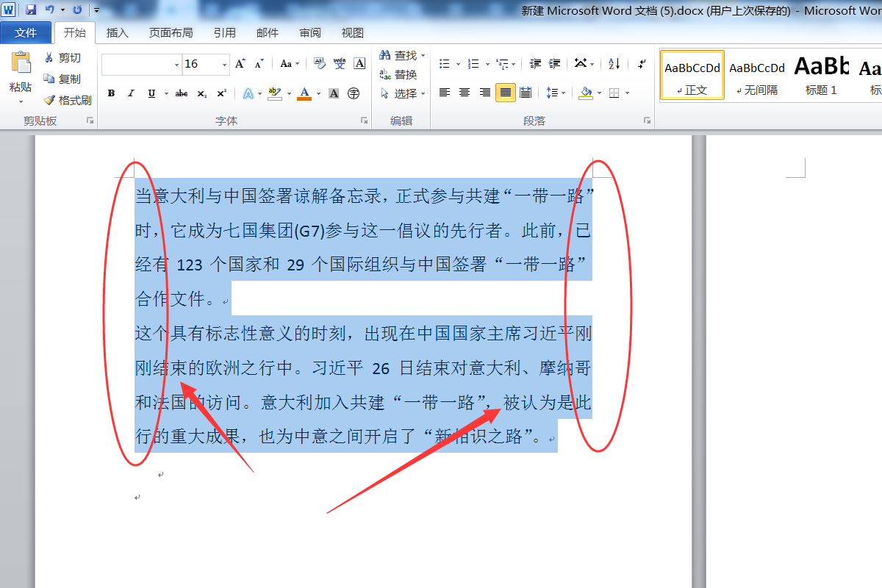Image resolution: width=882 pixels, height=588 pixels.
Task: Decrease the paragraph indent
Action: 535,64
